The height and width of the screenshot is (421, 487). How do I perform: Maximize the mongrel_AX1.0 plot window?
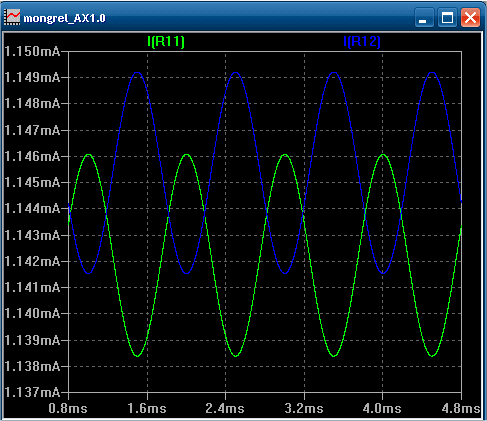pyautogui.click(x=447, y=18)
